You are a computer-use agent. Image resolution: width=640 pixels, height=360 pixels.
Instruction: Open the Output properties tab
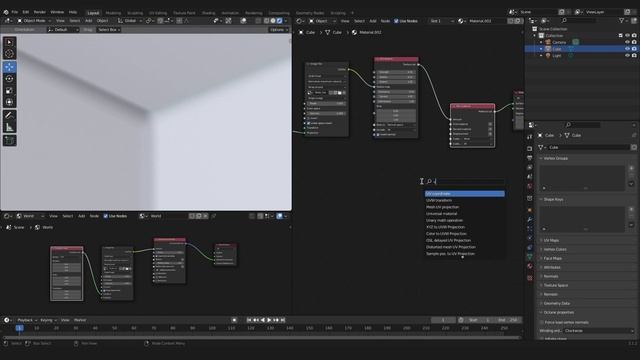click(530, 158)
